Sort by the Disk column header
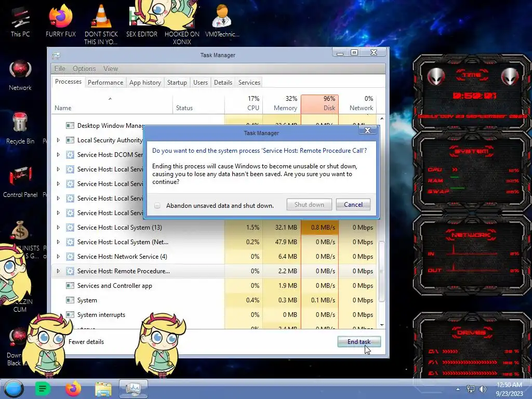The height and width of the screenshot is (399, 532). click(x=320, y=104)
